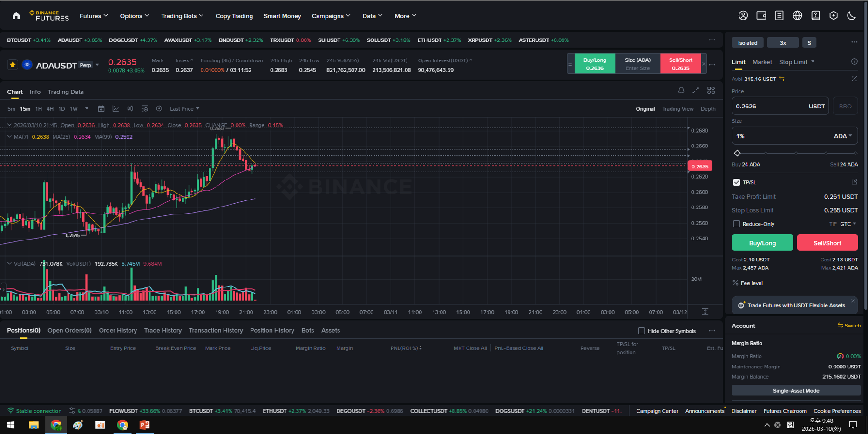Open the Trading Data tab
Image resolution: width=868 pixels, height=434 pixels.
tap(66, 92)
